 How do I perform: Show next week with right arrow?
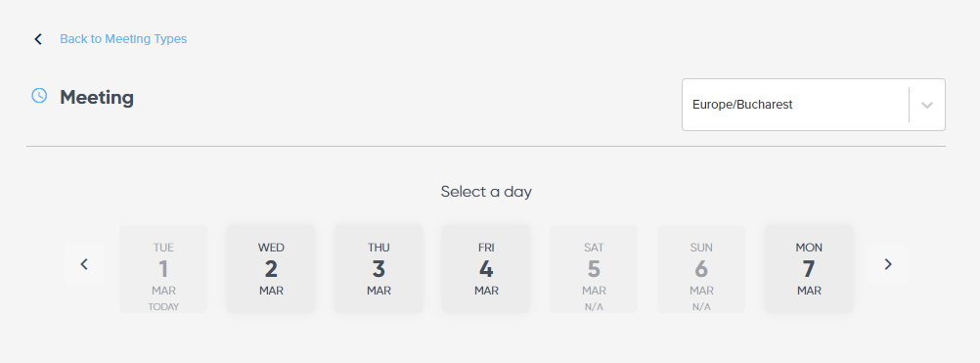click(x=887, y=264)
